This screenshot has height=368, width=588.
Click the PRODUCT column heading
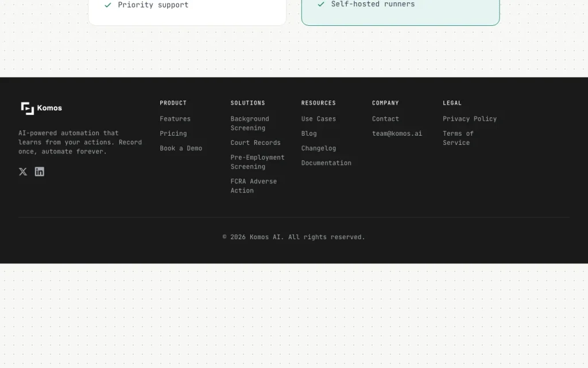click(173, 103)
